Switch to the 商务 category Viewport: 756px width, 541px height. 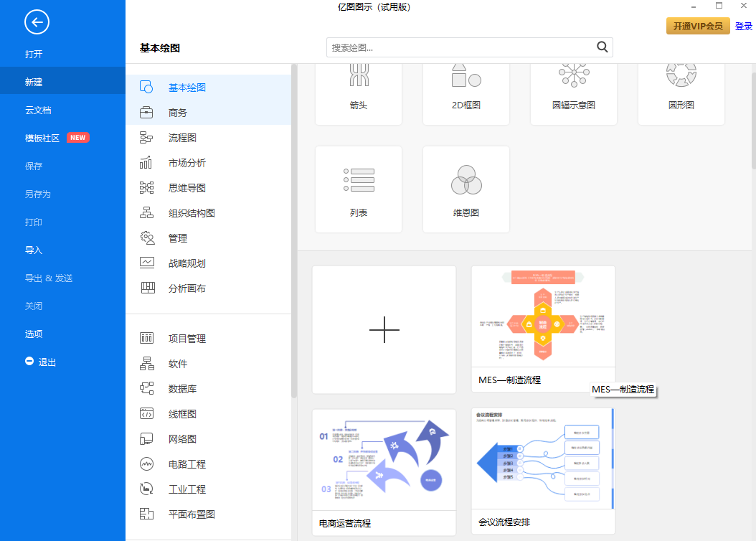(147, 112)
